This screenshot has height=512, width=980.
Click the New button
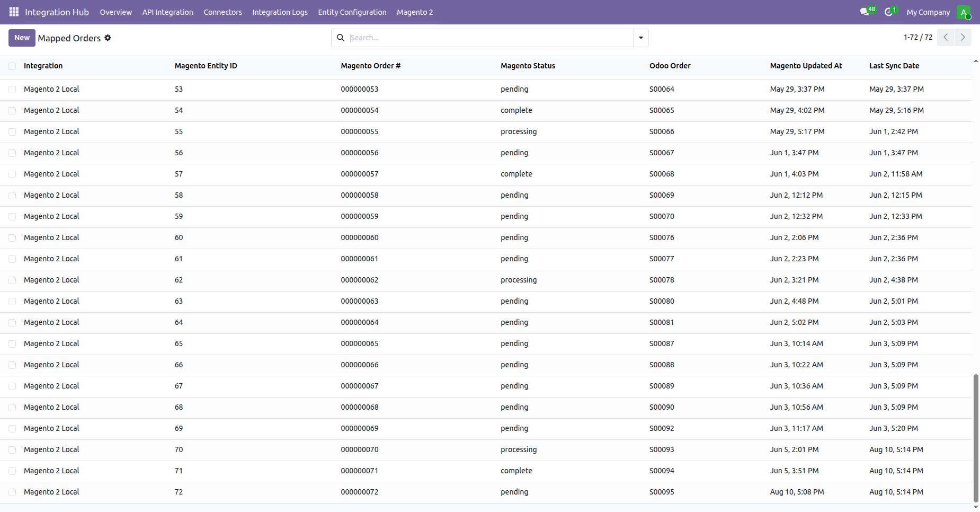(x=22, y=38)
